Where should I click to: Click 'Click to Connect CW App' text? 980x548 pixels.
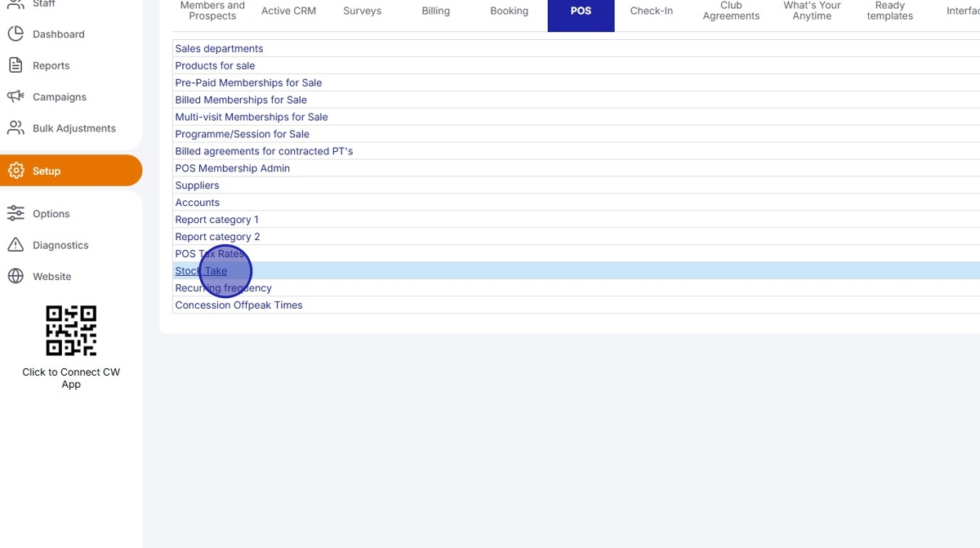[71, 378]
